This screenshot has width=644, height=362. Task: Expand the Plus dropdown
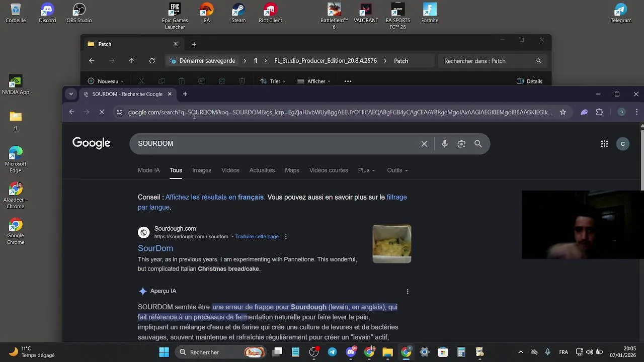(366, 170)
